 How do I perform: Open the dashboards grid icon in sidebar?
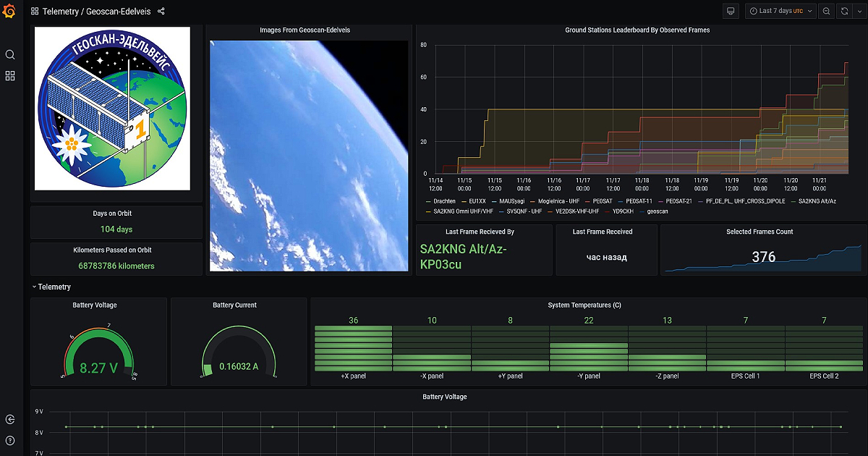[x=10, y=76]
